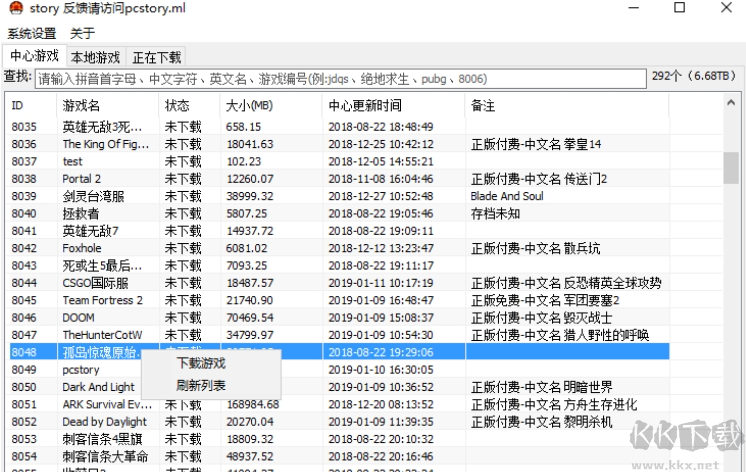Select the 中心游戏 tab

click(34, 56)
